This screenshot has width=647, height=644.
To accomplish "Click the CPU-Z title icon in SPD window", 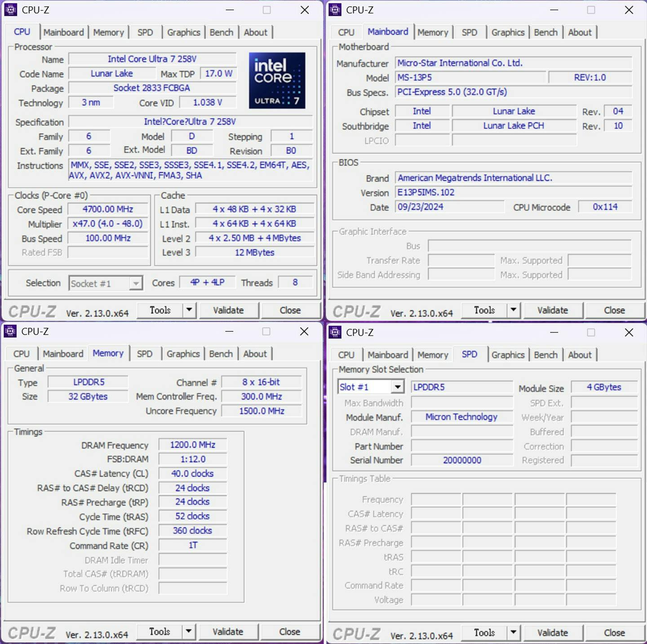I will coord(335,332).
